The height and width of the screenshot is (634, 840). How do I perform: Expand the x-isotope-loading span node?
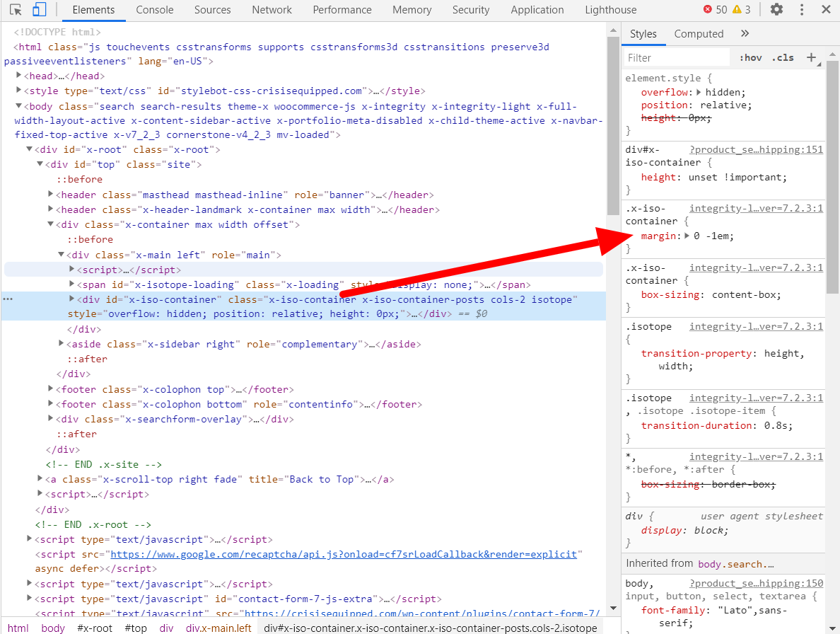pyautogui.click(x=72, y=284)
